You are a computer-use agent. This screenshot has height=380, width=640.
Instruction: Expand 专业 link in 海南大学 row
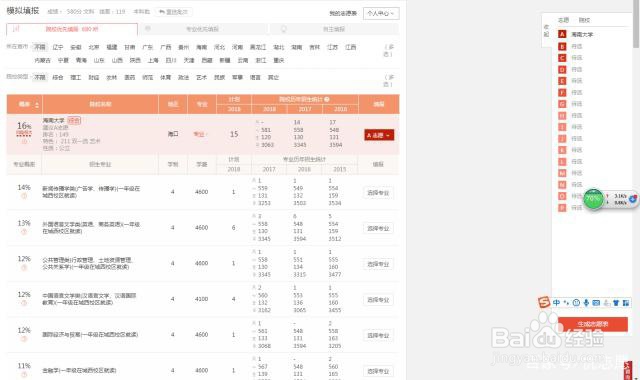(199, 134)
